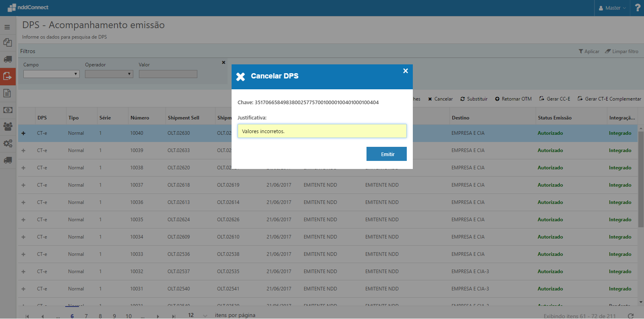This screenshot has width=644, height=319.
Task: Expand the row for number 10032
Action: (23, 272)
